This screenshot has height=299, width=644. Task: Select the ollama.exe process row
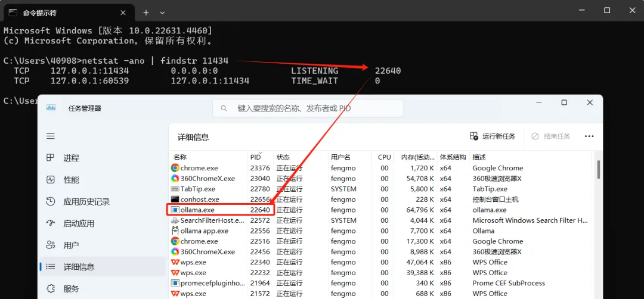(197, 210)
